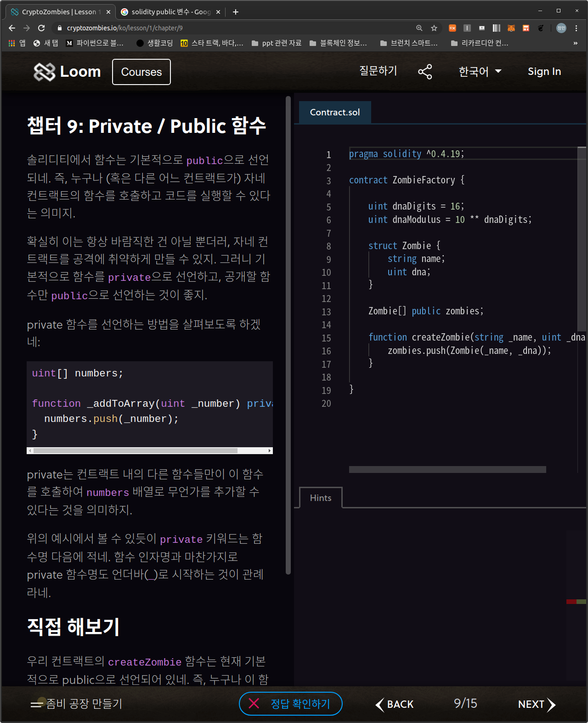Click the orange EX extension icon

[x=452, y=28]
